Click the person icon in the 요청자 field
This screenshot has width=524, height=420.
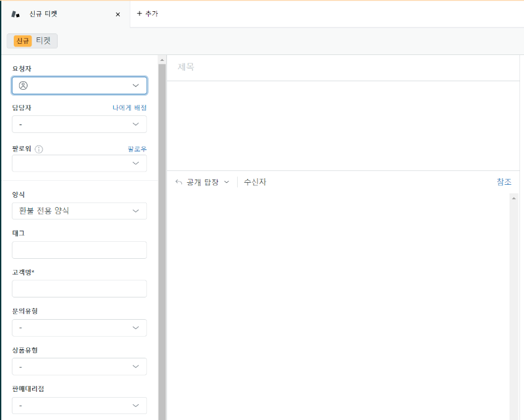click(23, 85)
